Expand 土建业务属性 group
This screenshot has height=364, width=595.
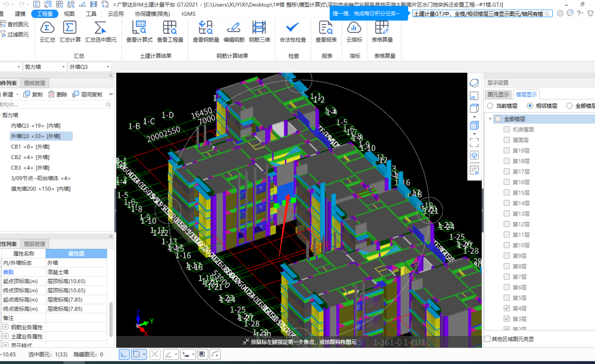coord(6,336)
